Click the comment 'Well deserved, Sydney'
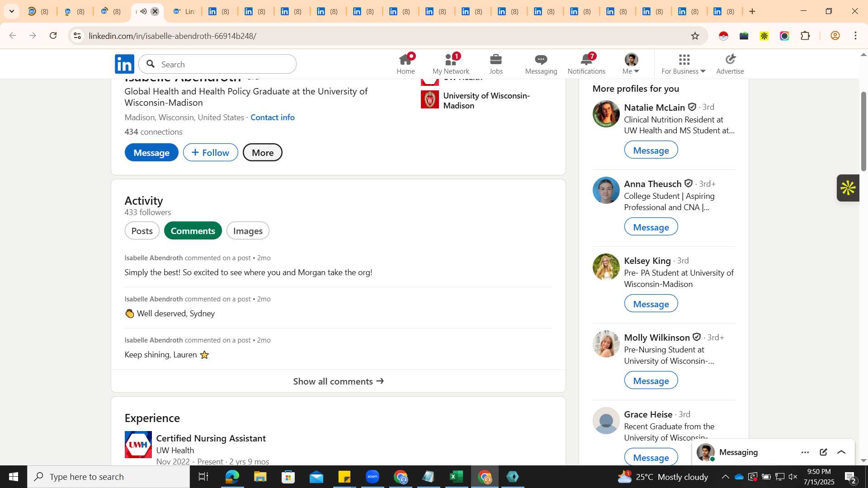The width and height of the screenshot is (868, 488). click(170, 314)
